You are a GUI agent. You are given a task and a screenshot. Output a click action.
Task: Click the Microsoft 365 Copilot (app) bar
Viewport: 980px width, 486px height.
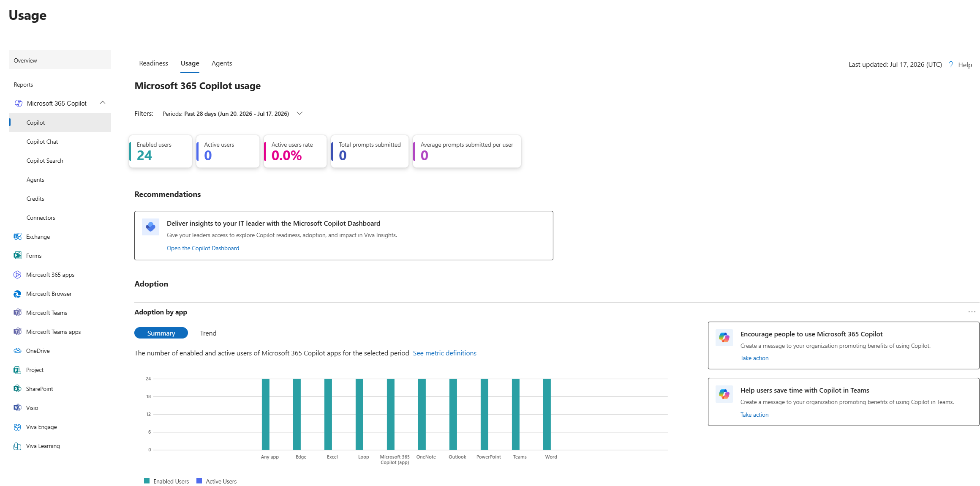click(391, 414)
